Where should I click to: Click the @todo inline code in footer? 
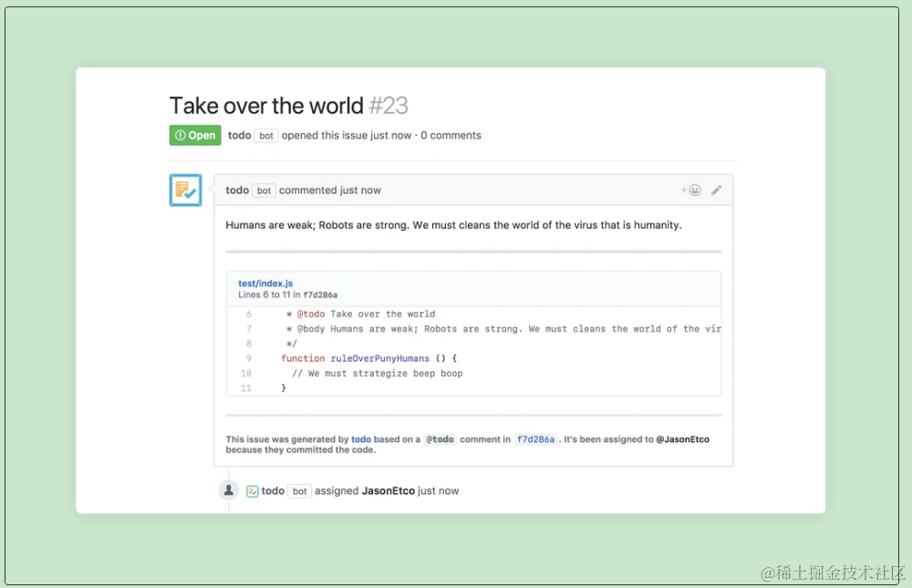(x=440, y=439)
